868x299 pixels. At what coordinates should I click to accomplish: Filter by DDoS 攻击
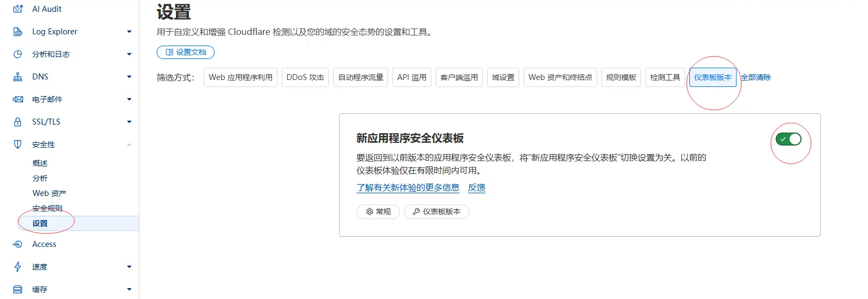[305, 77]
